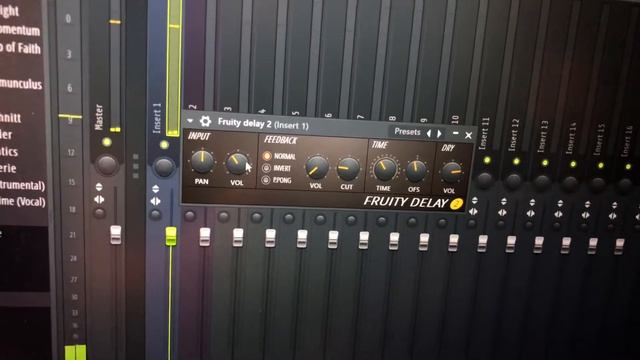Click the Insert 11 volume fader
The height and width of the screenshot is (360, 640).
pyautogui.click(x=482, y=243)
